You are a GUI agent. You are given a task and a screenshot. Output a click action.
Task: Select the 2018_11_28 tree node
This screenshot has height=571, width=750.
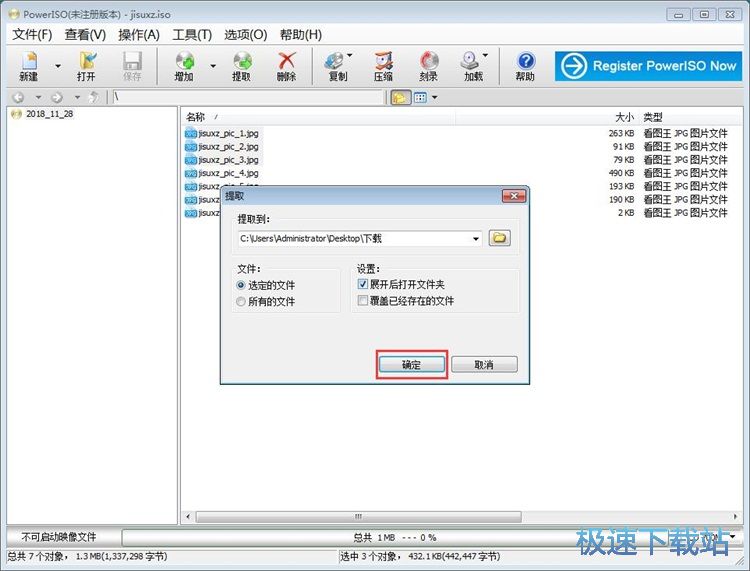tap(49, 114)
